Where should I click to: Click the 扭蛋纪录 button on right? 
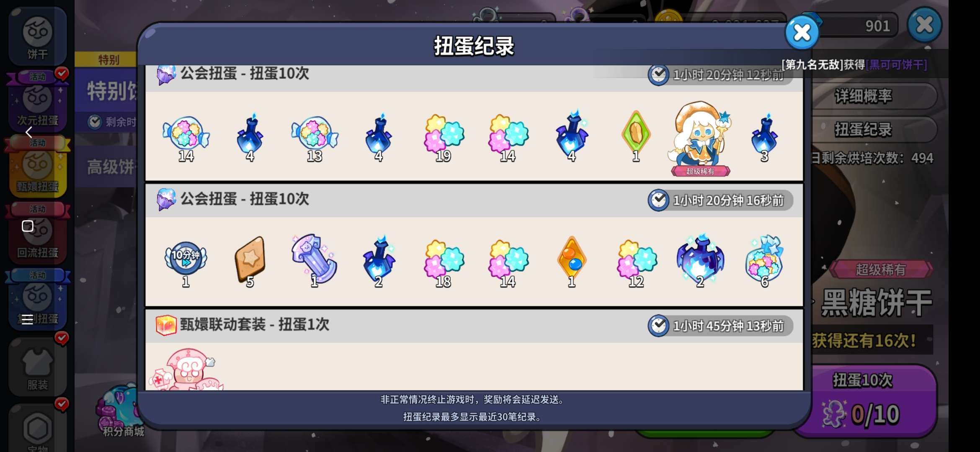click(864, 130)
